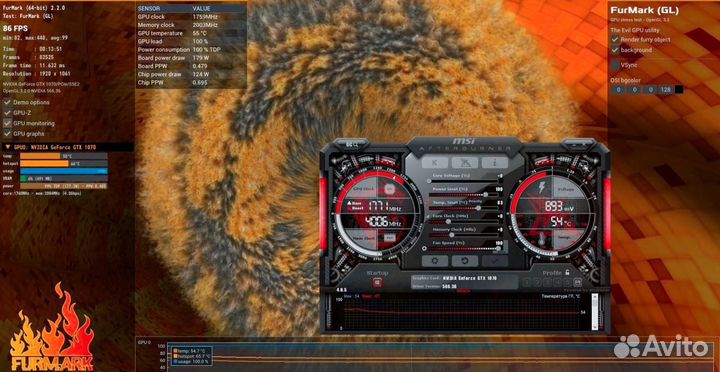This screenshot has height=372, width=720.
Task: Save Afterburner profile with the save icon
Action: 577,283
